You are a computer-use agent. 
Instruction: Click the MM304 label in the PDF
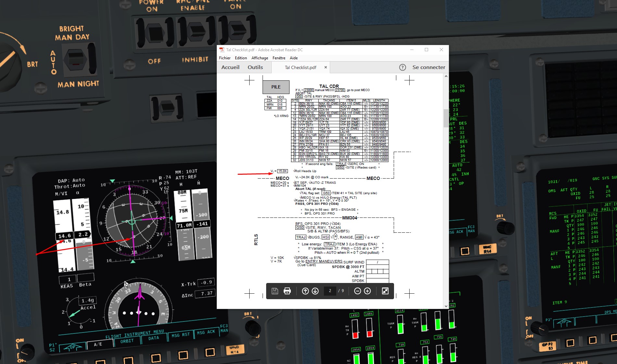point(350,218)
